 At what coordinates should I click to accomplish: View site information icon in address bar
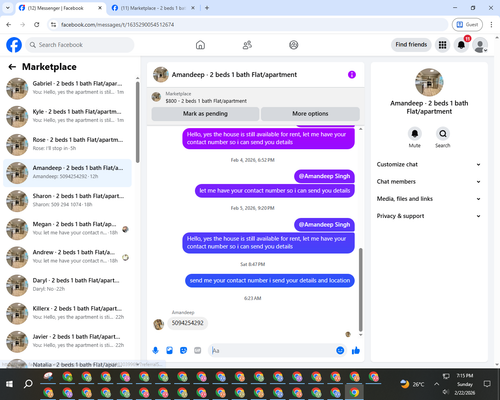click(x=53, y=24)
